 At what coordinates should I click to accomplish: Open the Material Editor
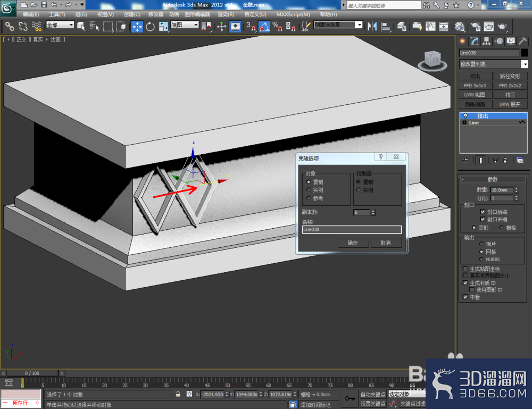point(460,27)
